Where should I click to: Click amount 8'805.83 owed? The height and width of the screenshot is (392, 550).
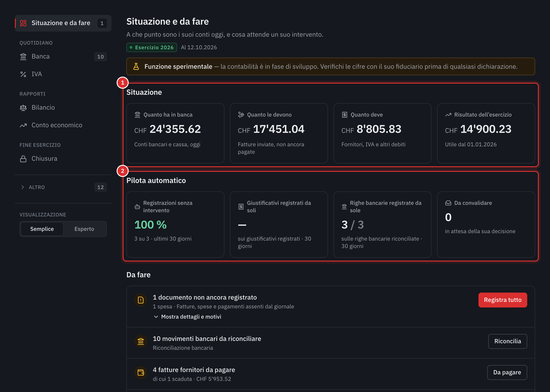tap(379, 129)
